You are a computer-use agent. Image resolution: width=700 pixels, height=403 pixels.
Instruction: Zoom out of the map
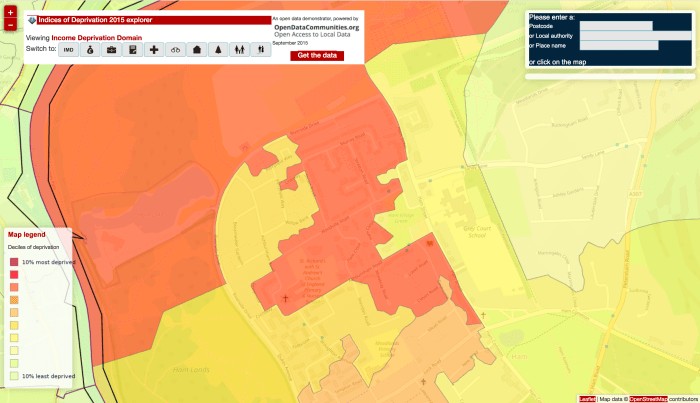click(x=10, y=25)
